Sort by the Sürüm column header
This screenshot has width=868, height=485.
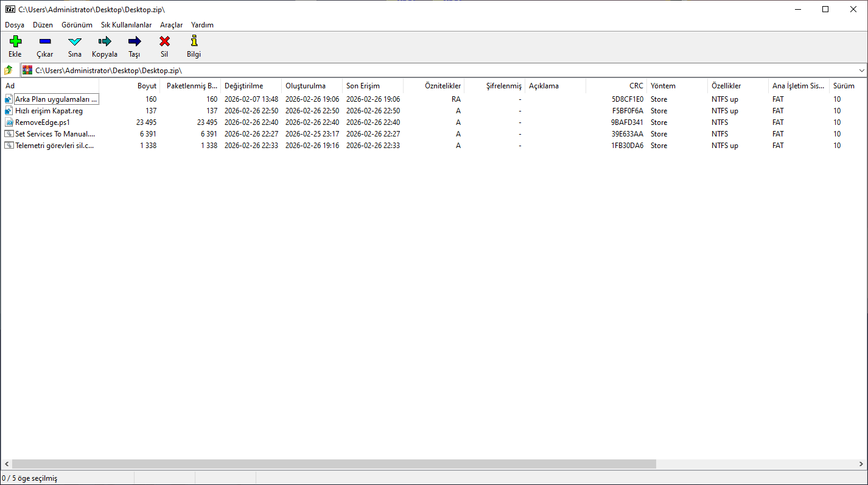pyautogui.click(x=849, y=86)
